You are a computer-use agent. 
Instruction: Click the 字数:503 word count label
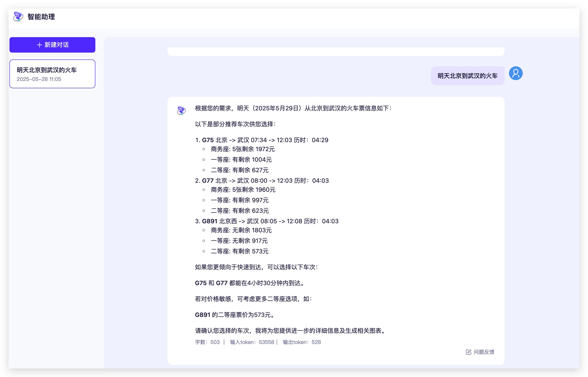point(207,342)
